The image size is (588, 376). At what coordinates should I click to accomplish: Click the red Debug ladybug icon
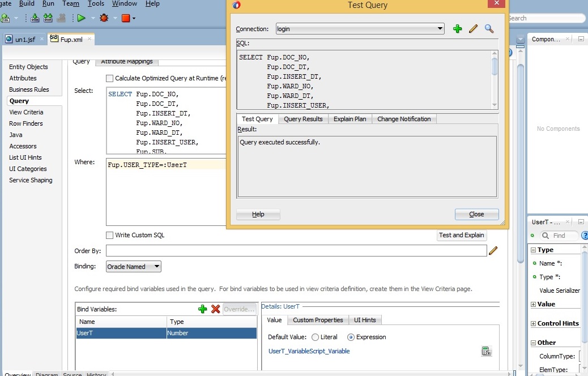(104, 18)
